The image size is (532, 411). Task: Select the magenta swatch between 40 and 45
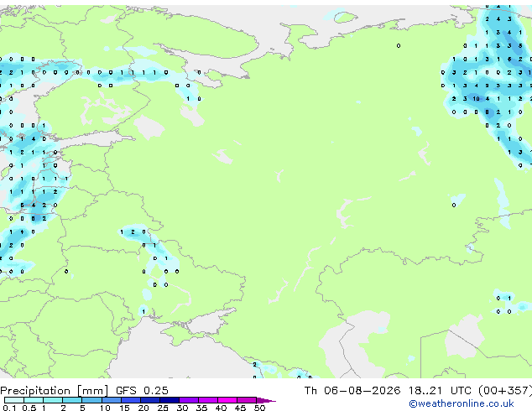227,400
